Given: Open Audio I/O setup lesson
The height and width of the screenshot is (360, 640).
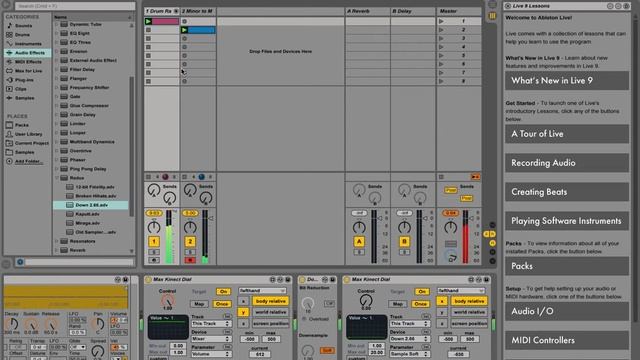Looking at the screenshot, I should pyautogui.click(x=567, y=311).
